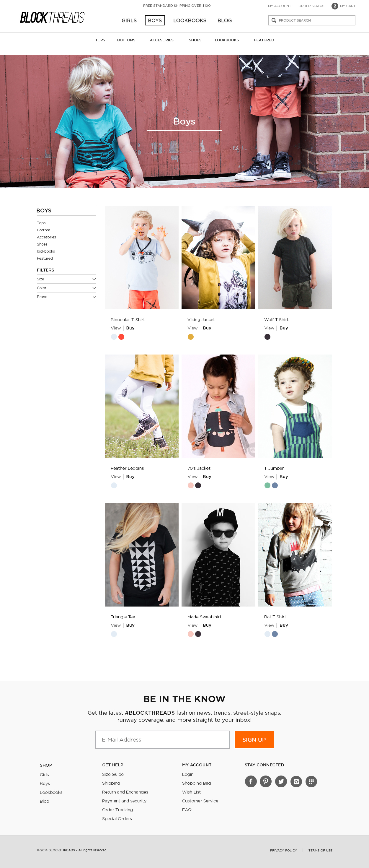369x868 pixels.
Task: Click the orange Sign Up button
Action: (254, 739)
